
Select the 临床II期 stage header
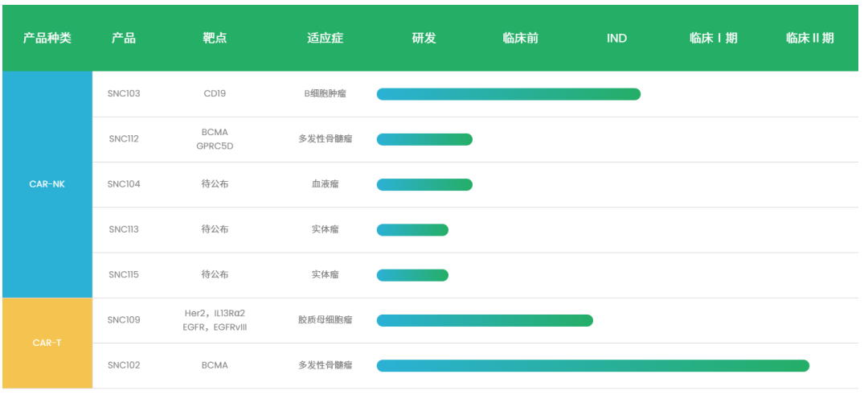tap(810, 38)
